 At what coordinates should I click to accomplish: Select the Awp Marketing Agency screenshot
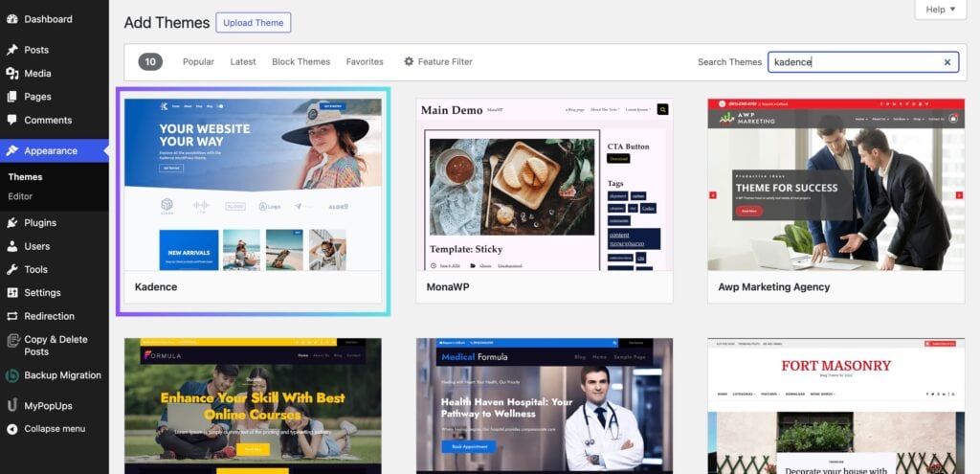(x=836, y=185)
